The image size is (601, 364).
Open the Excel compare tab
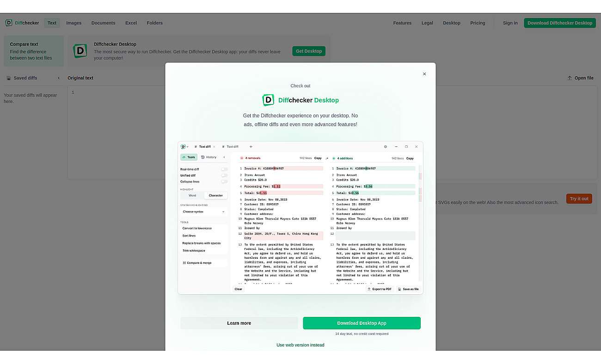tap(131, 23)
